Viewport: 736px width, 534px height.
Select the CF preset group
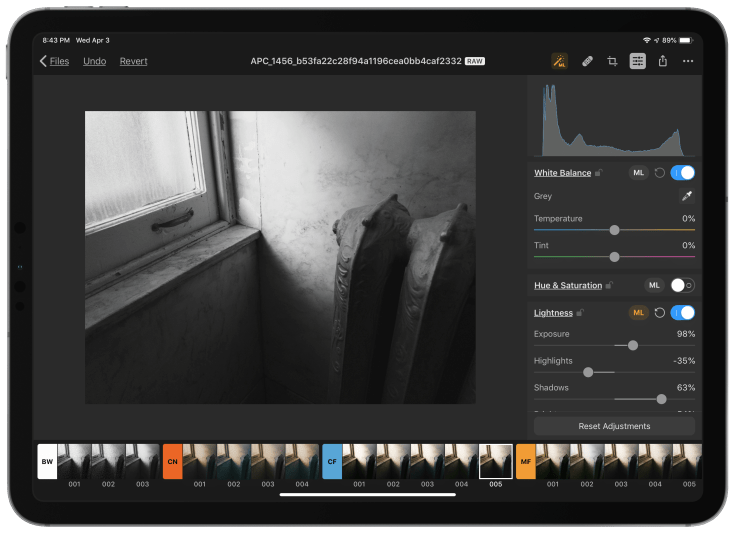click(332, 461)
